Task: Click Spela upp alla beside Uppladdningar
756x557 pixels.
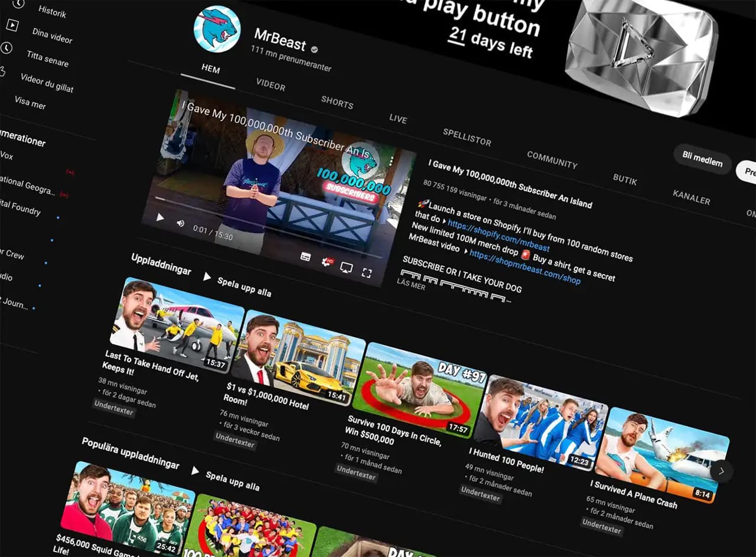Action: pyautogui.click(x=237, y=284)
